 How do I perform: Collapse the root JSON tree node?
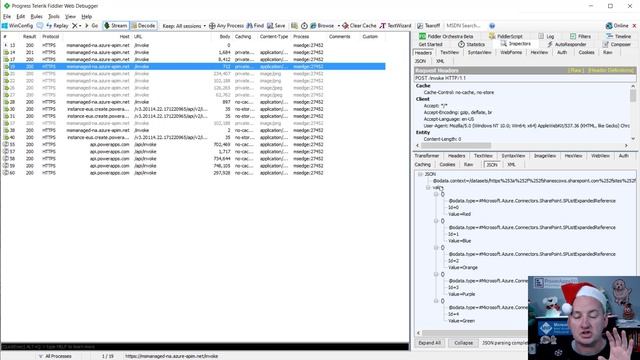tap(420, 174)
